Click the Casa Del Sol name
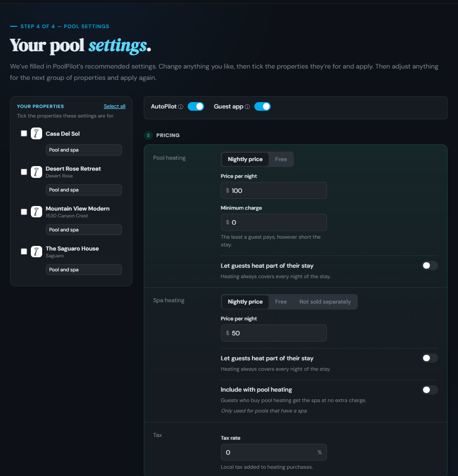458x476 pixels. tap(63, 133)
